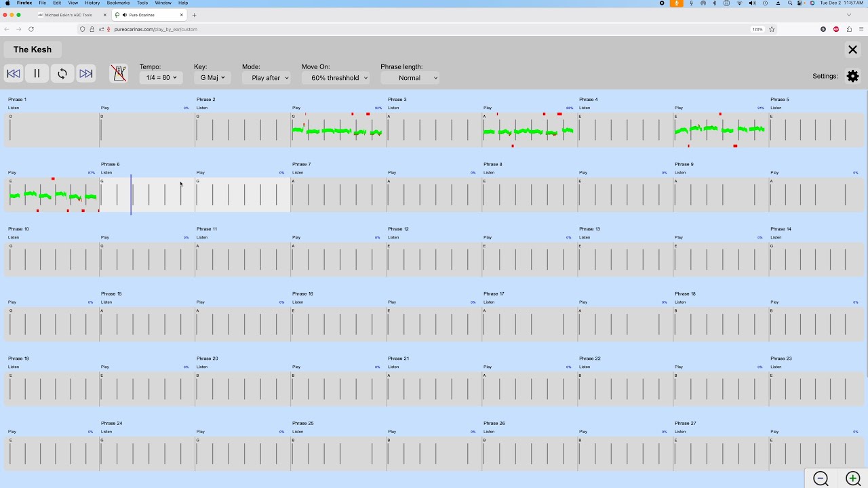Open the extensions puzzle menu
This screenshot has width=868, height=488.
[849, 29]
